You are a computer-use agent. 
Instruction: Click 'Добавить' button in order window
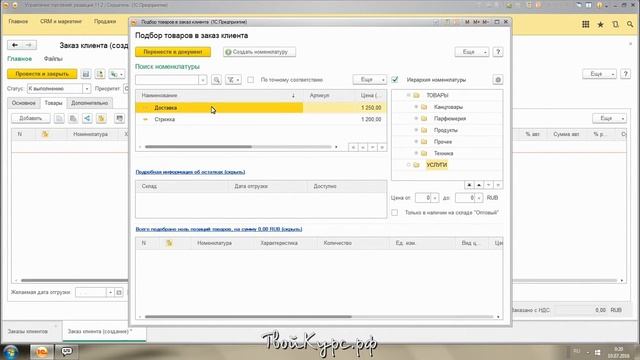(x=31, y=118)
